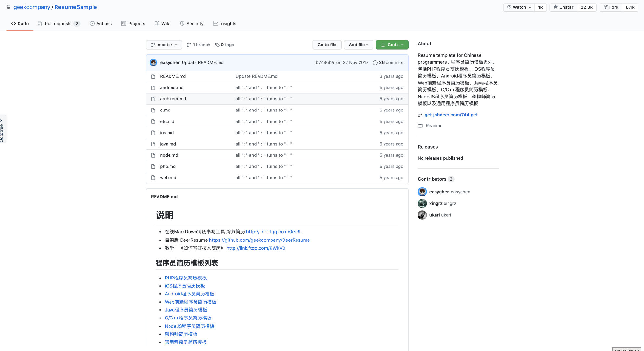644x351 pixels.
Task: Click the file icon beside architect.md
Action: (x=153, y=99)
